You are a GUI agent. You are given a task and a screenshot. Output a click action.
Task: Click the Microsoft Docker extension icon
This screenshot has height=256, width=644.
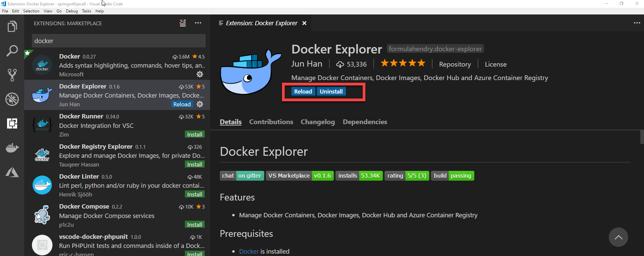(42, 65)
